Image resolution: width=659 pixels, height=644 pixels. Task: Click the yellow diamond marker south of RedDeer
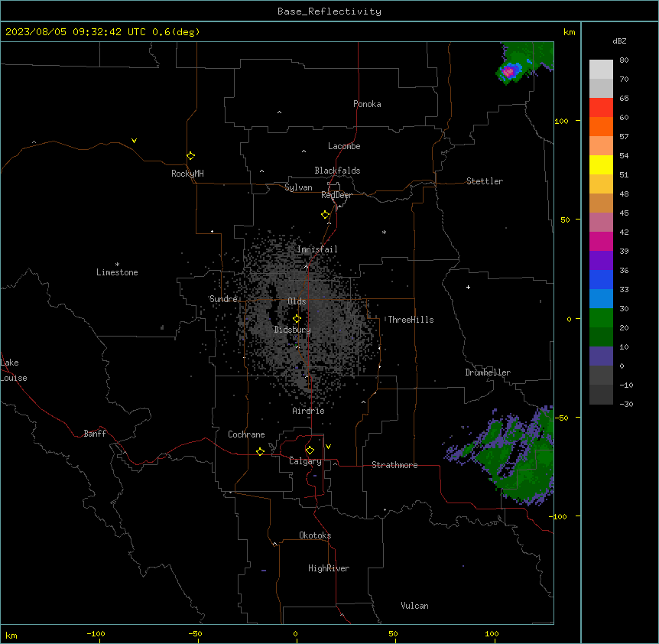[325, 215]
